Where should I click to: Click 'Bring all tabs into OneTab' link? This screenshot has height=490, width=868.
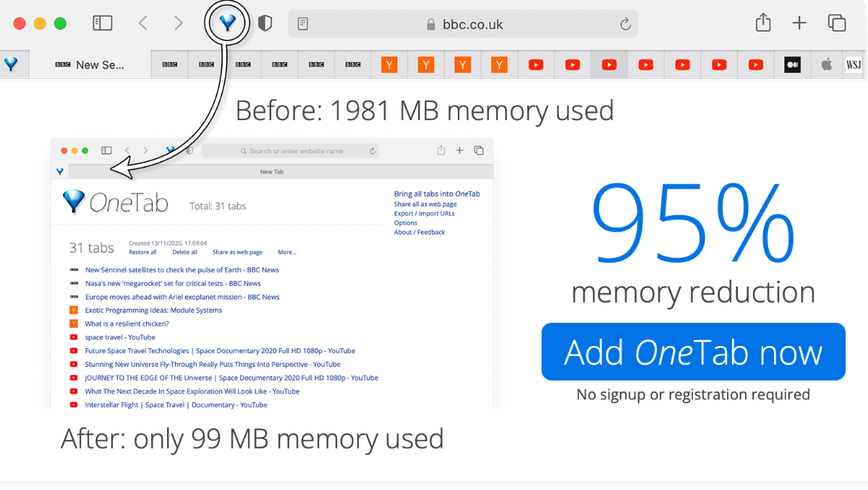[x=437, y=194]
